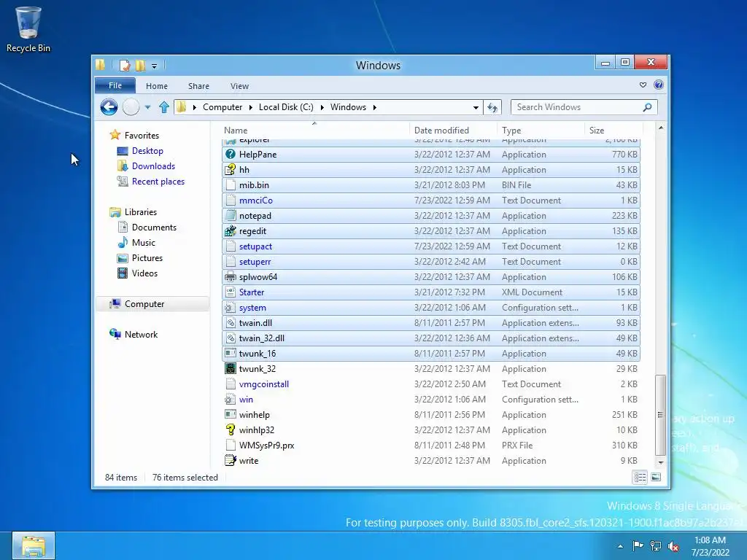Open the File tab
747x560 pixels.
tap(115, 85)
